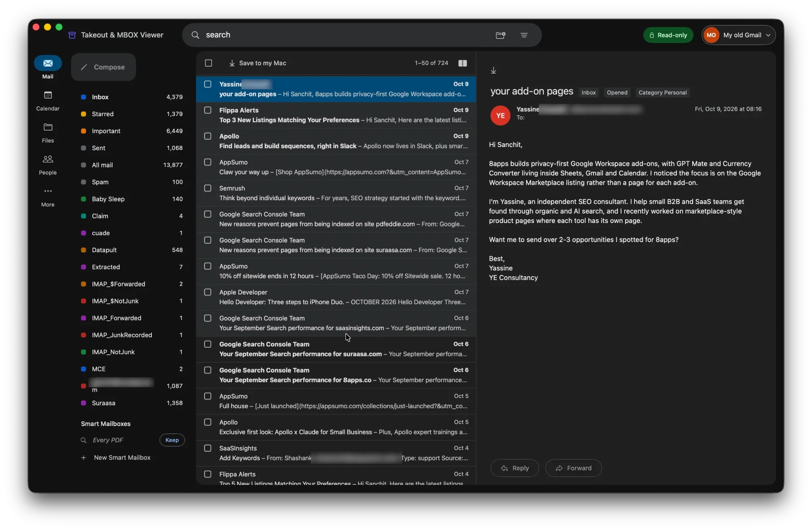The image size is (812, 530).
Task: Check the Flippa Alerts Oct 9 checkbox
Action: 208,110
